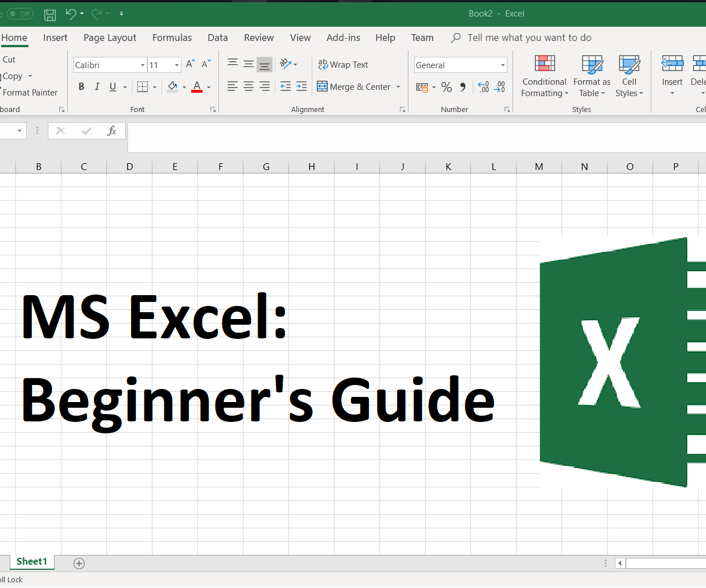The height and width of the screenshot is (588, 706).
Task: Apply Percent Style icon
Action: [x=447, y=87]
